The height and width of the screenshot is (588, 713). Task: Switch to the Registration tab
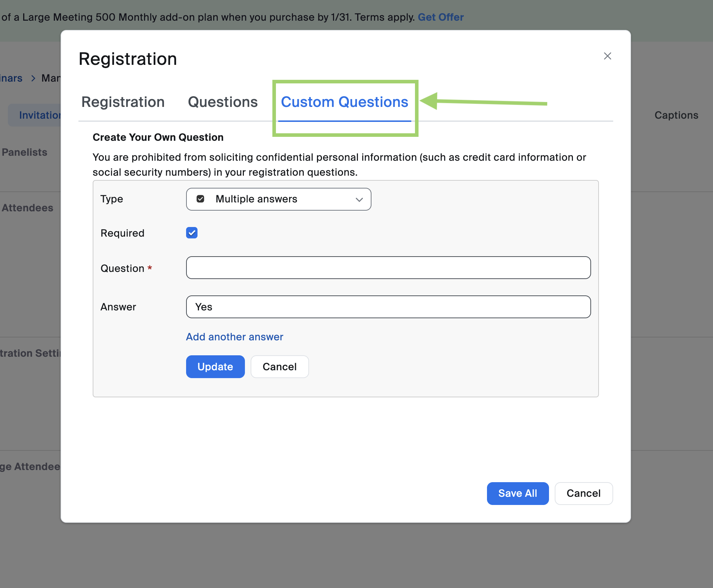click(x=123, y=102)
